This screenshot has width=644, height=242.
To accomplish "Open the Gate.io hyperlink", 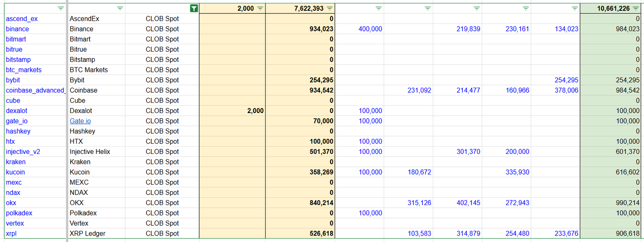I will (x=80, y=121).
